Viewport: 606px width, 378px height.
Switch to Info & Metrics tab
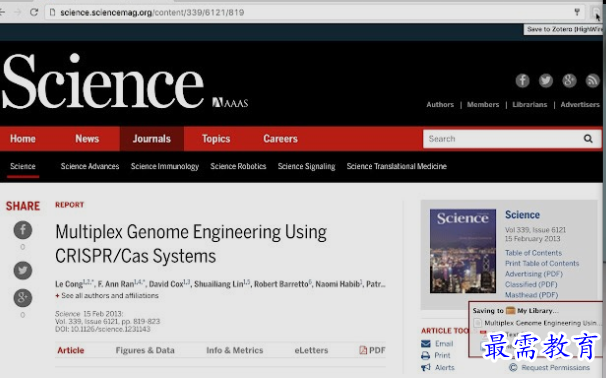(x=235, y=350)
